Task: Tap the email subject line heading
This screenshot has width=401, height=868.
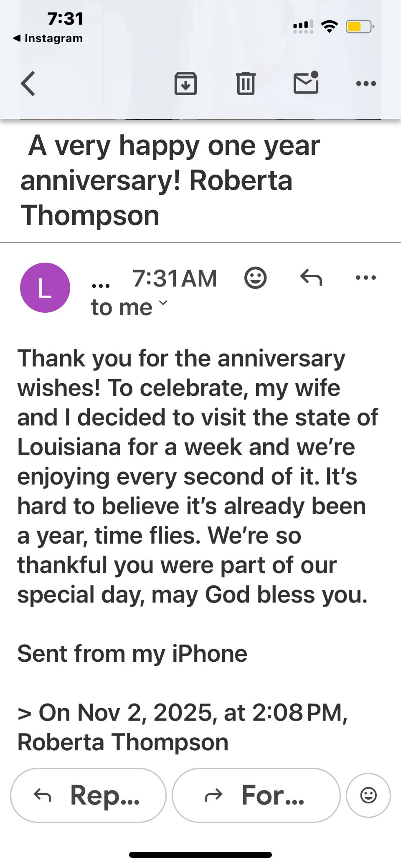Action: (x=170, y=180)
